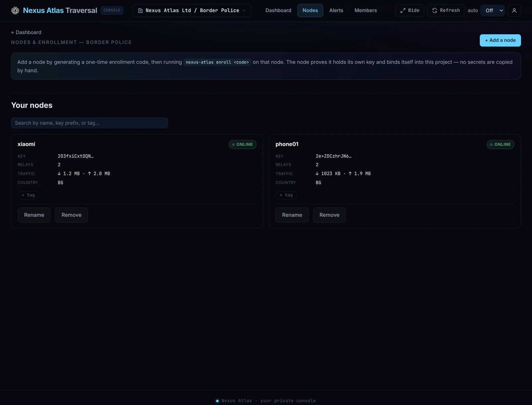
Task: Select phone01 key 2e+ZDCzhrJN6…
Action: 333,156
